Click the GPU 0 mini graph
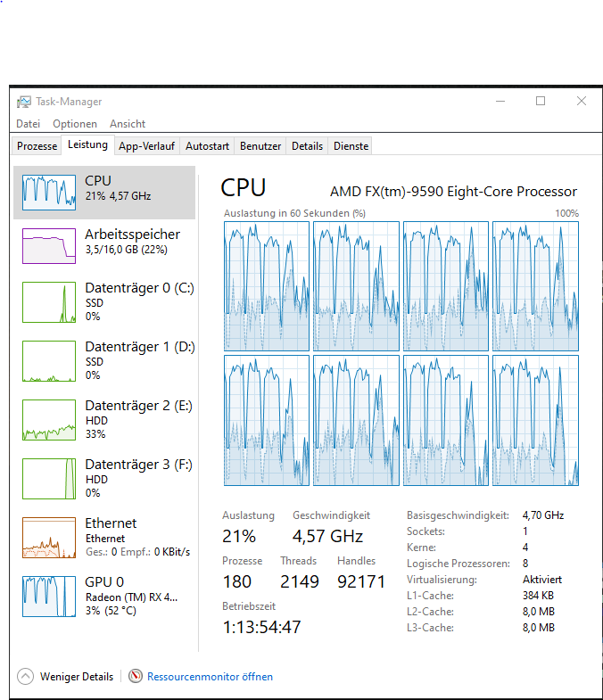The width and height of the screenshot is (603, 700). pos(49,597)
